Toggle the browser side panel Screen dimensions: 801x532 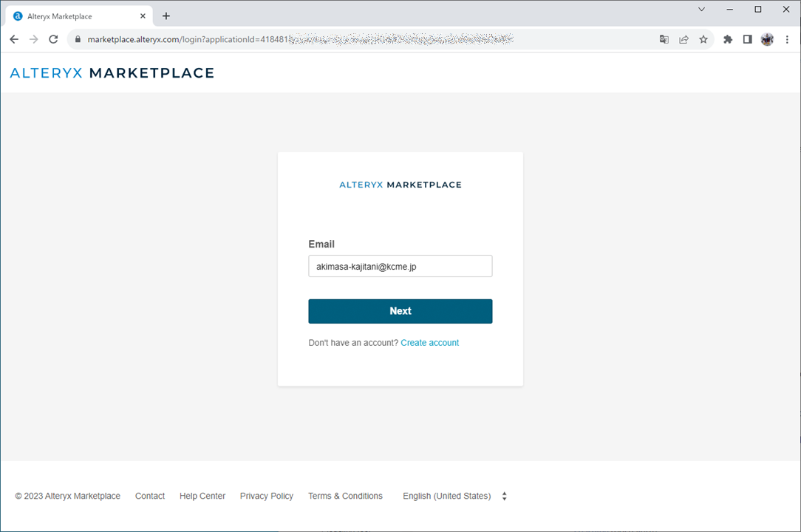click(747, 39)
